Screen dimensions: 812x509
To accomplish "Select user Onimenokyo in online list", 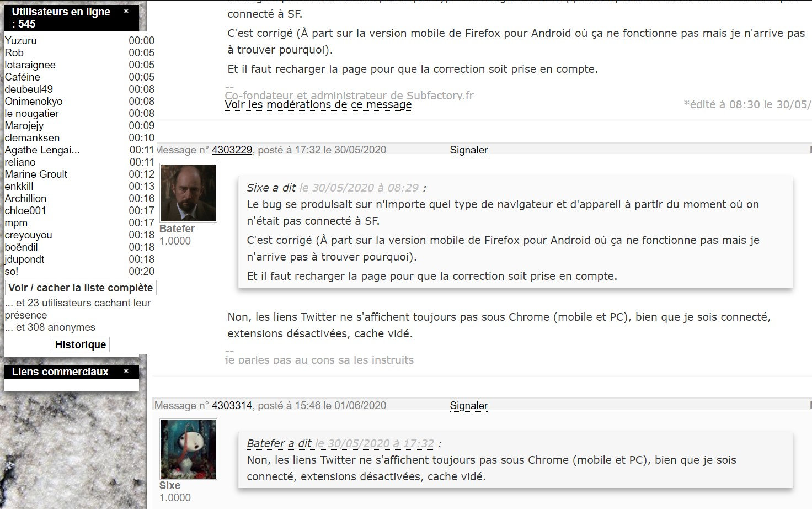I will [34, 101].
